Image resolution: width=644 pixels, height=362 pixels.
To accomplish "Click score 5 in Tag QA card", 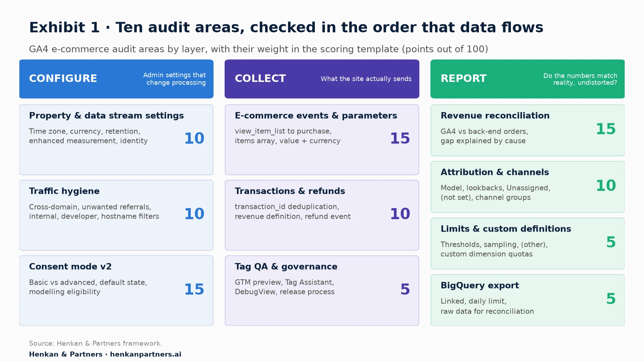I will click(405, 289).
